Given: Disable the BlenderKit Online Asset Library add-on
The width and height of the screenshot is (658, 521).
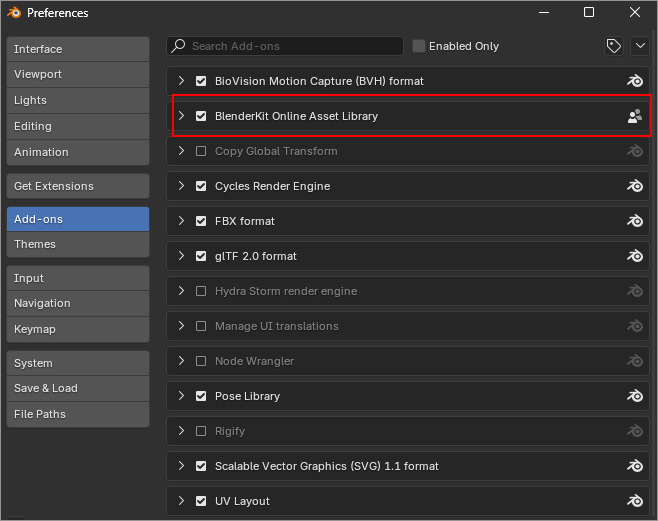Looking at the screenshot, I should tap(201, 116).
